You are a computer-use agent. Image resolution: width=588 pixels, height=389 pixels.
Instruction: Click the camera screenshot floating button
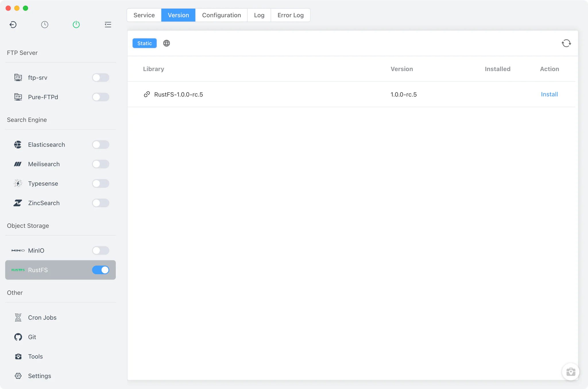(x=570, y=372)
